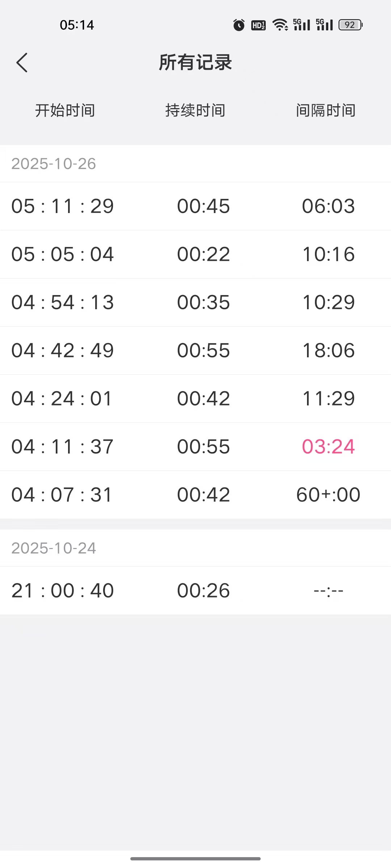
Task: Tap the first 5G signal icon
Action: pyautogui.click(x=302, y=25)
